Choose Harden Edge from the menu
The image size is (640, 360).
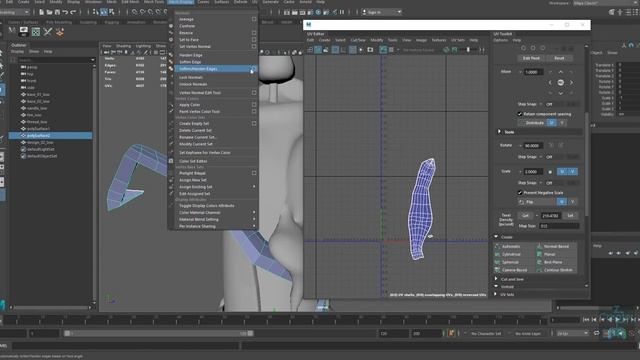191,55
